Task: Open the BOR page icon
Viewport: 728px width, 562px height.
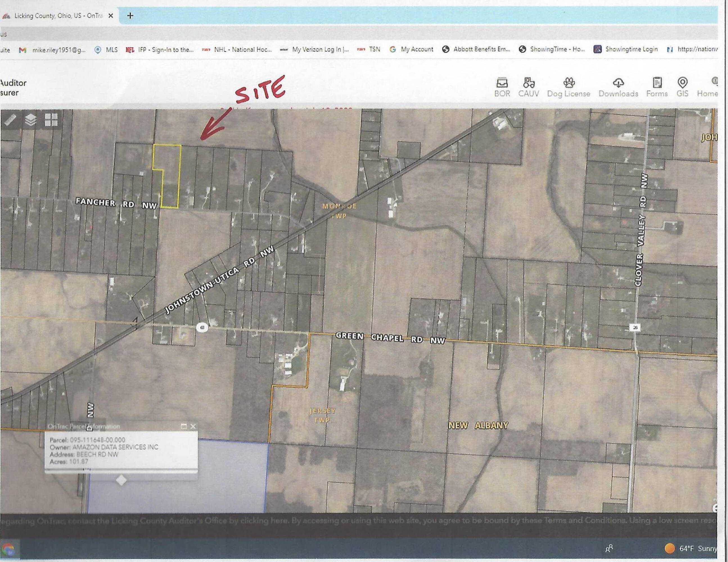Action: 502,83
